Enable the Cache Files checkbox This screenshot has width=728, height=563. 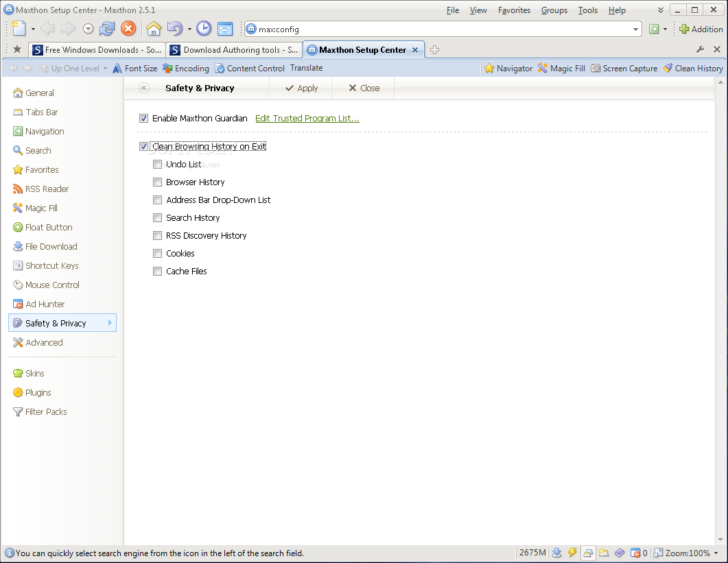click(157, 271)
